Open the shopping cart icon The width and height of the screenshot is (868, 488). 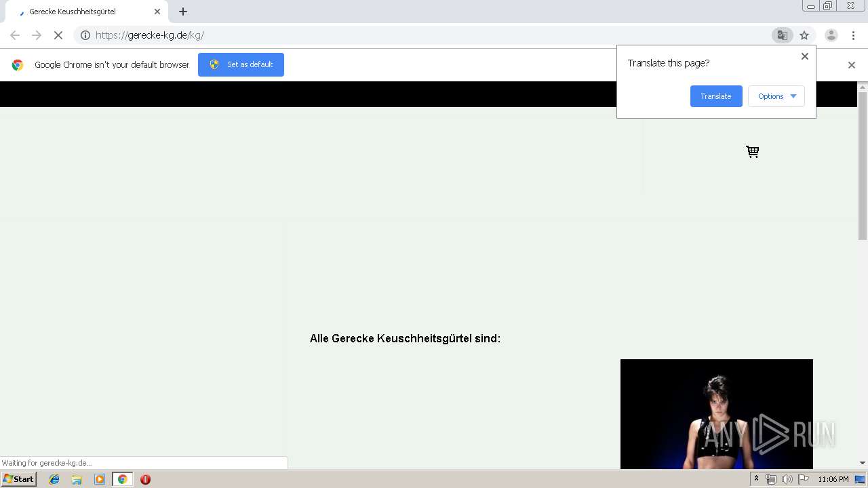(752, 152)
